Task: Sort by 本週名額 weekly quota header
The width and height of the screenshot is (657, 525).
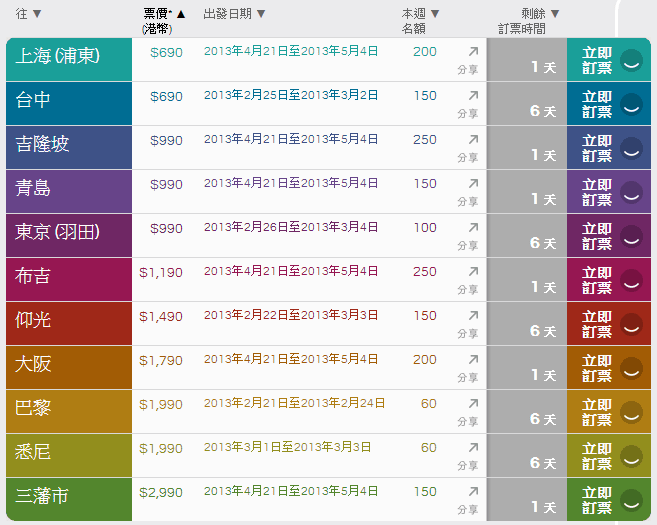Action: point(420,20)
